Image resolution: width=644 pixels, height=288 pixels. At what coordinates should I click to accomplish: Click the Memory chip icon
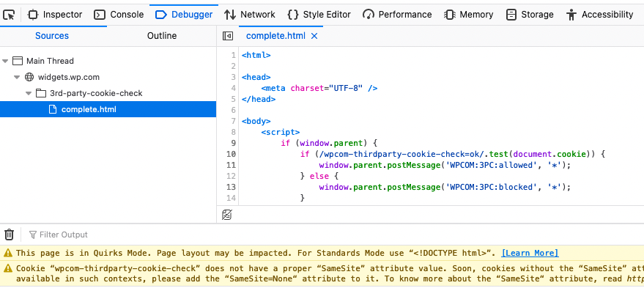450,15
